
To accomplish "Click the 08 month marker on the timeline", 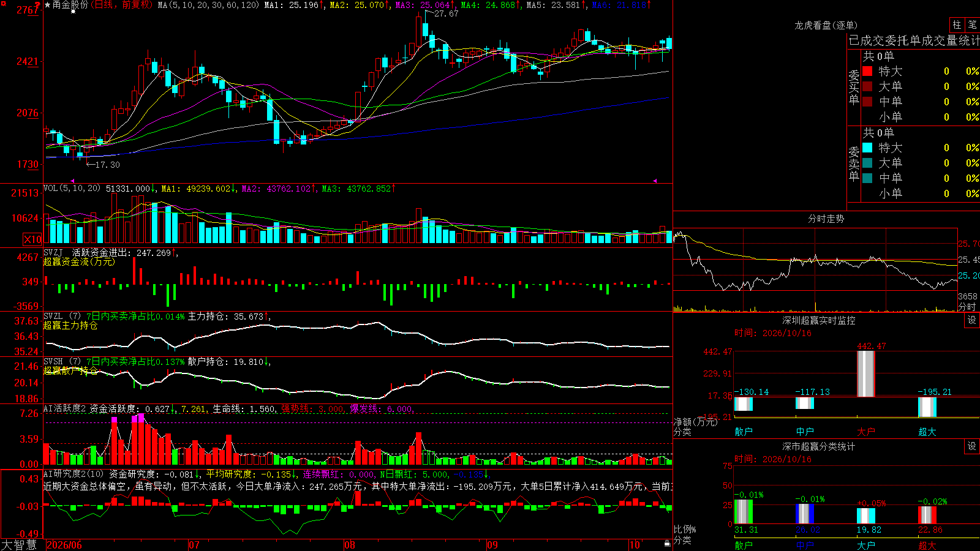I will tap(350, 545).
